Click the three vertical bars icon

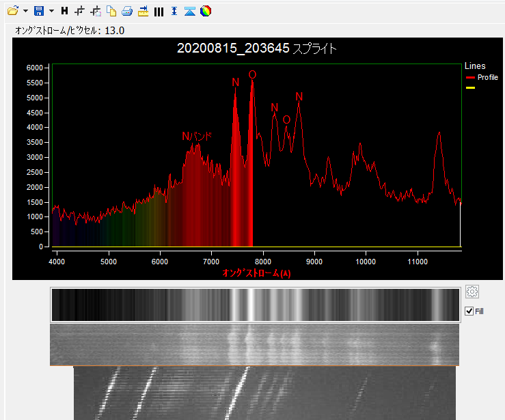(159, 12)
